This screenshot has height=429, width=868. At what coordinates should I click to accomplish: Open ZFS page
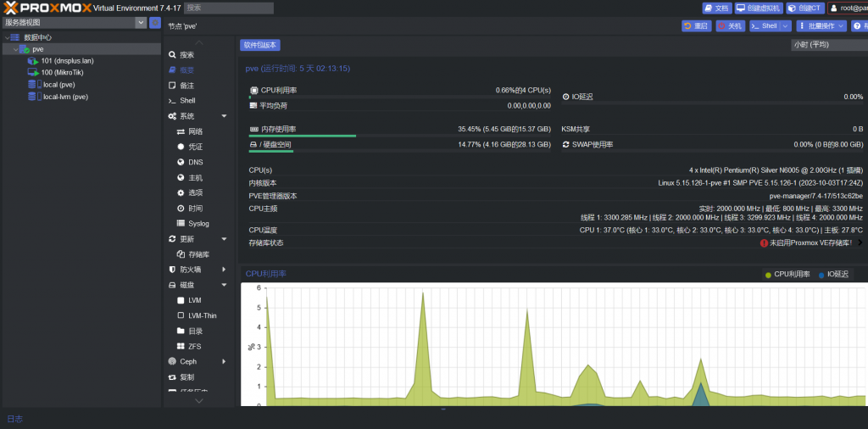pos(194,347)
